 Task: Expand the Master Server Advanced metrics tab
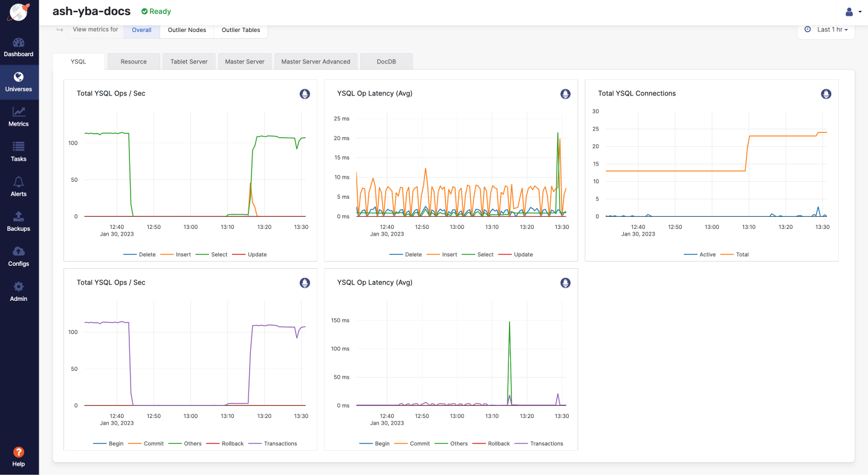[316, 61]
